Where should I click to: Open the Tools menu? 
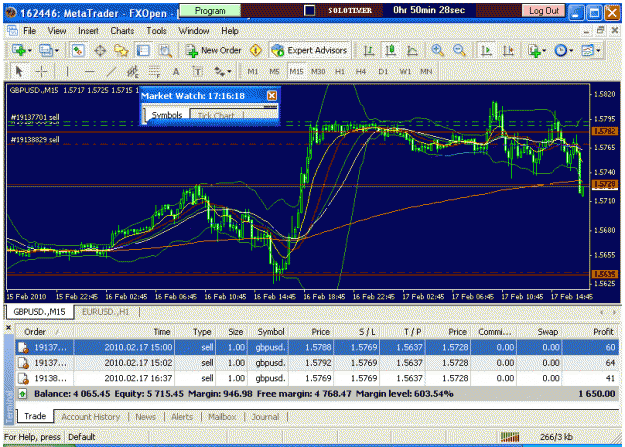click(156, 31)
